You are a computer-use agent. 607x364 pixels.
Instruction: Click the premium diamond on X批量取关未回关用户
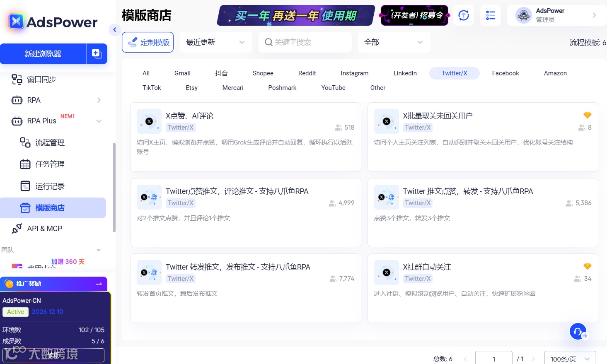[588, 115]
